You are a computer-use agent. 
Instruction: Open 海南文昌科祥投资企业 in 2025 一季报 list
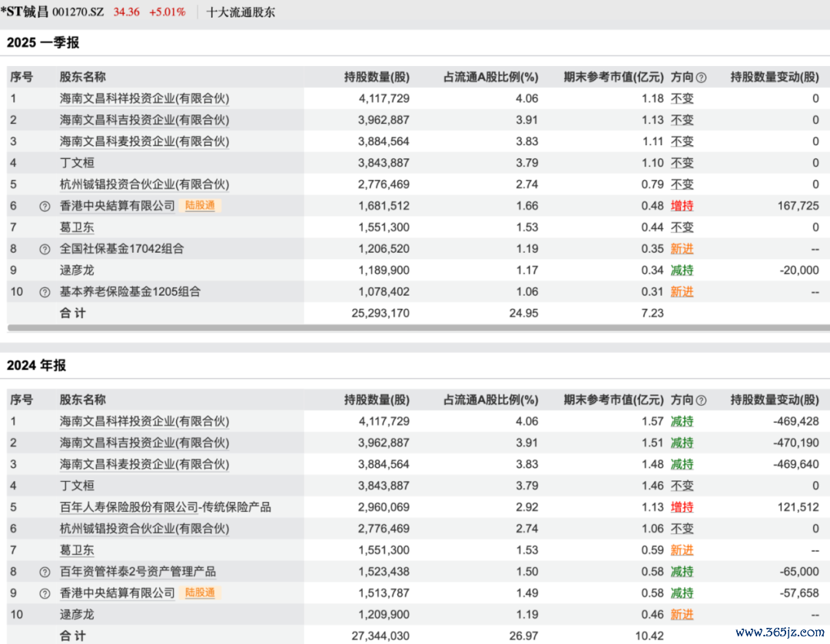tap(144, 98)
